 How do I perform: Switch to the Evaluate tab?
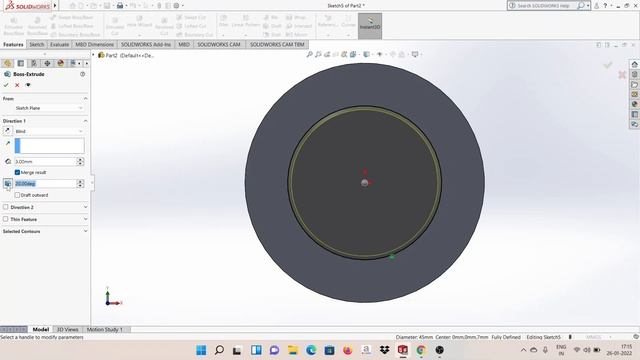60,44
